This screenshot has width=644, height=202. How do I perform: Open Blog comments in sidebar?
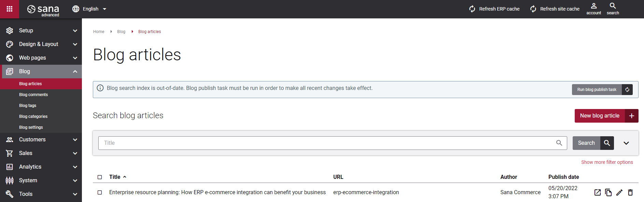(33, 95)
